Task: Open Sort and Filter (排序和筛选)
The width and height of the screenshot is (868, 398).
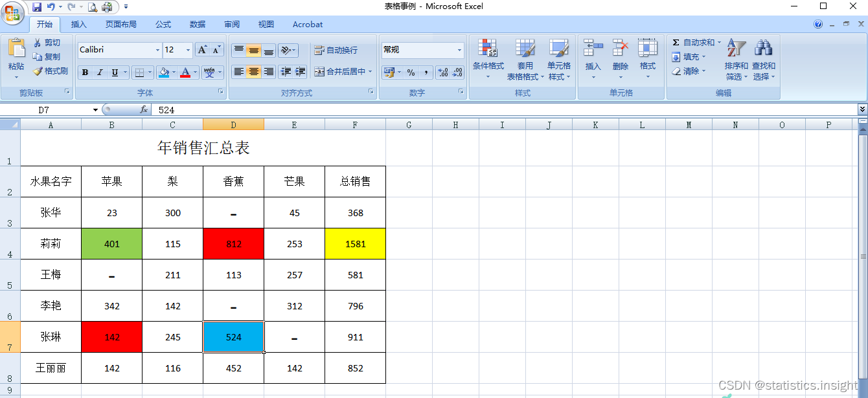Action: (737, 59)
